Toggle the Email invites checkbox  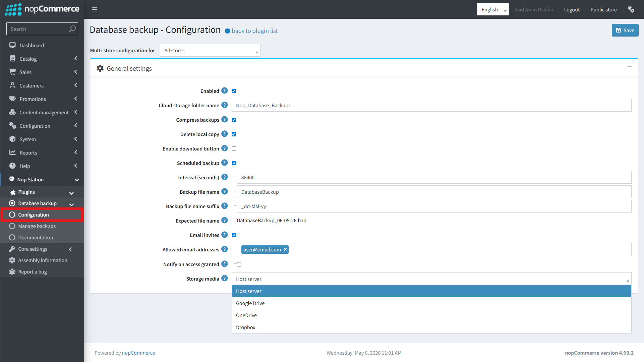tap(234, 235)
